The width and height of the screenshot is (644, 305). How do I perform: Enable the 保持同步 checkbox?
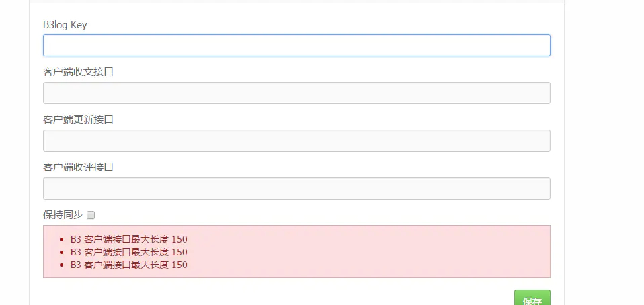coord(91,215)
